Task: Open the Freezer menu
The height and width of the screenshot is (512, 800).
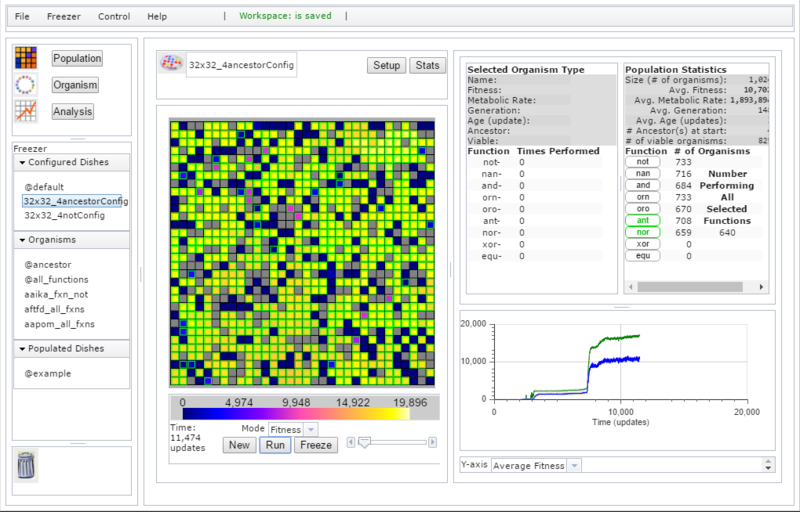Action: [64, 17]
